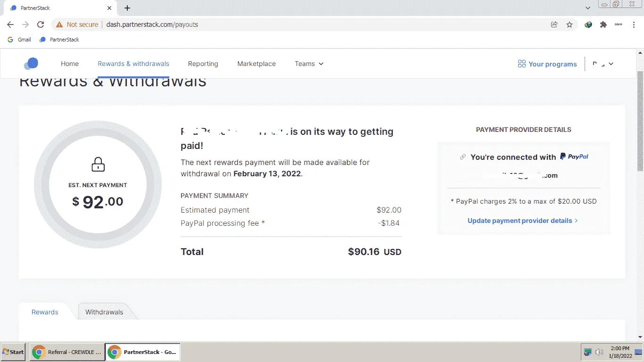Image resolution: width=644 pixels, height=362 pixels.
Task: Close the PartnerStack browser tab
Action: tap(109, 8)
